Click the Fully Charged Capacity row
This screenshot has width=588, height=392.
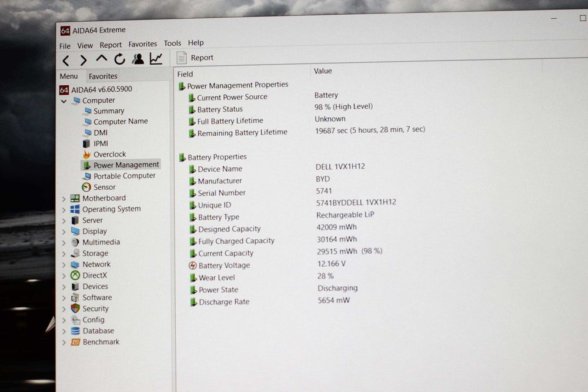(x=236, y=241)
